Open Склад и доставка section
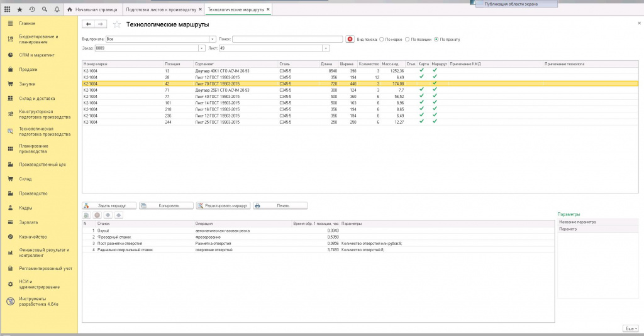 point(37,99)
